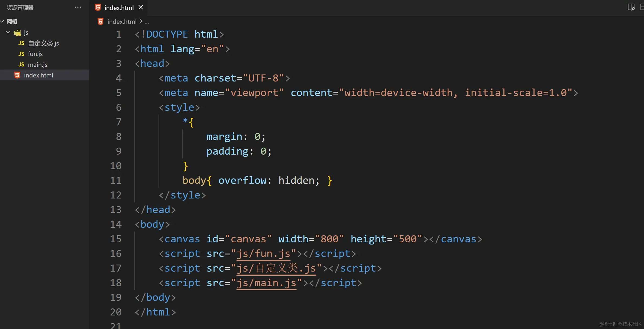Open main.js from the file tree
644x329 pixels.
point(38,65)
